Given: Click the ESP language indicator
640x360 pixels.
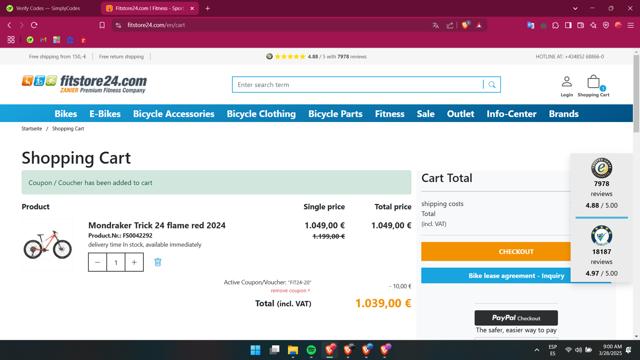Looking at the screenshot, I should pos(553,350).
